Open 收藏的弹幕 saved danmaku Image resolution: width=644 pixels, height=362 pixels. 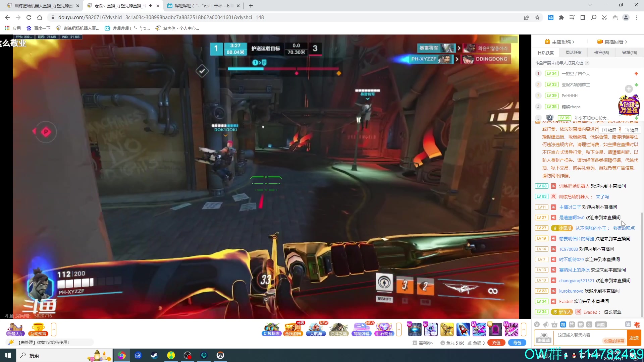pyautogui.click(x=614, y=341)
